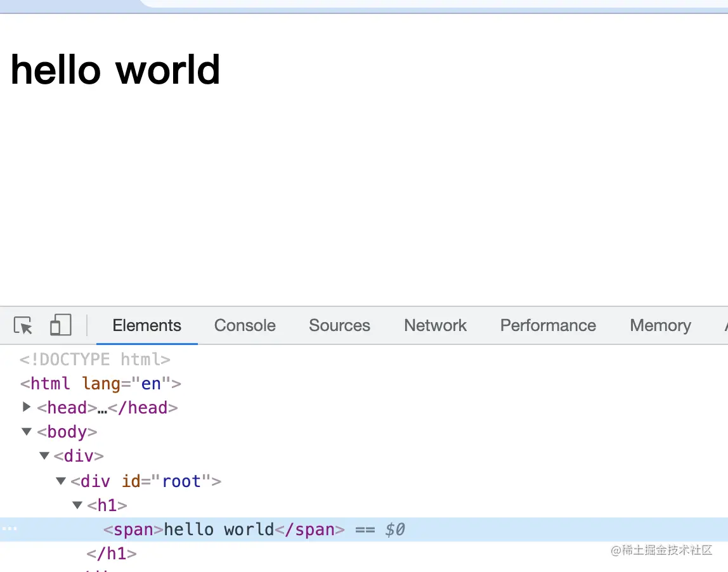Click the hello world heading on page
The height and width of the screenshot is (572, 728).
115,70
